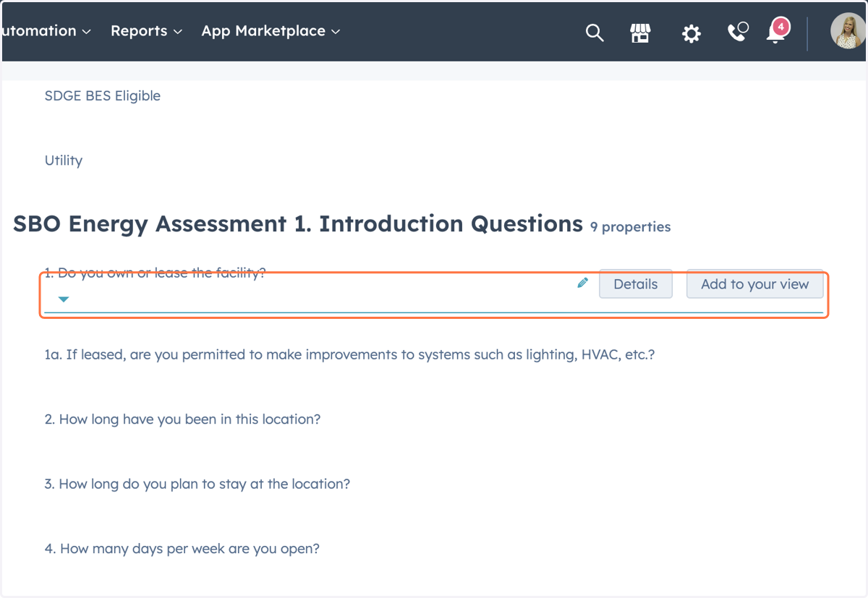Select the 1a leased improvements question
This screenshot has height=598, width=868.
349,355
